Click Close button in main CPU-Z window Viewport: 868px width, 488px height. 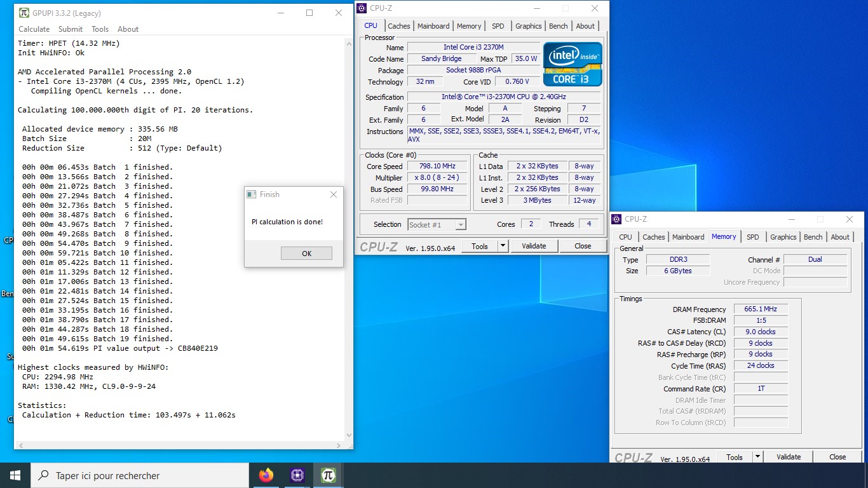(x=583, y=246)
